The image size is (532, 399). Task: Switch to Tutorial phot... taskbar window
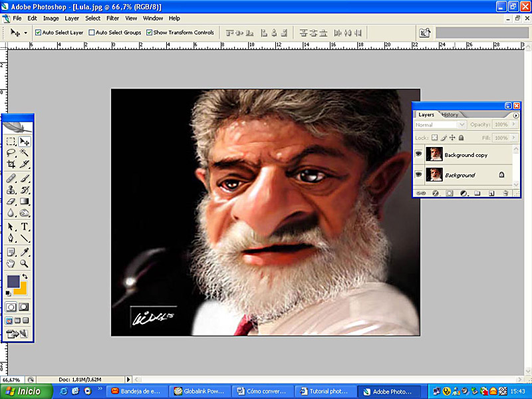[325, 391]
